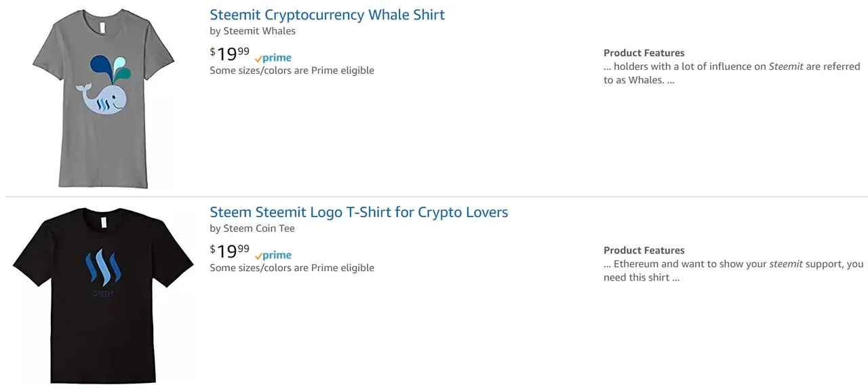Click the white neck label on the black shirt
Viewport: 868px width, 389px height.
[x=102, y=224]
